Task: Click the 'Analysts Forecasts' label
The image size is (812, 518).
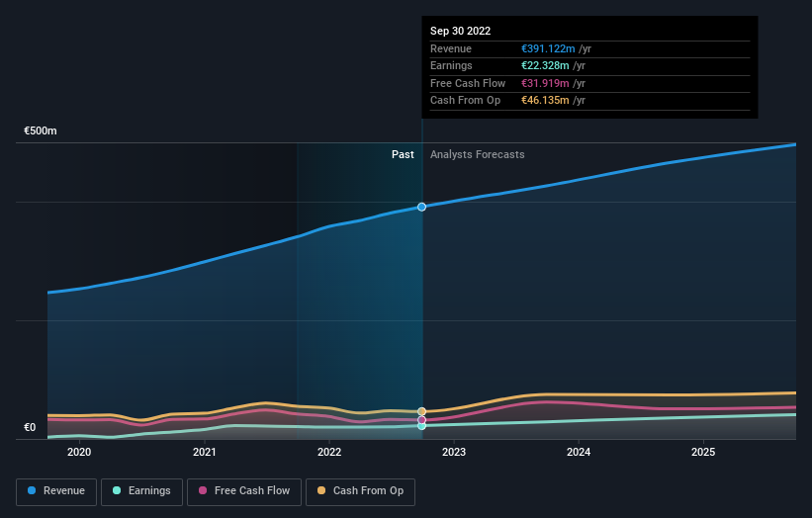Action: 478,155
